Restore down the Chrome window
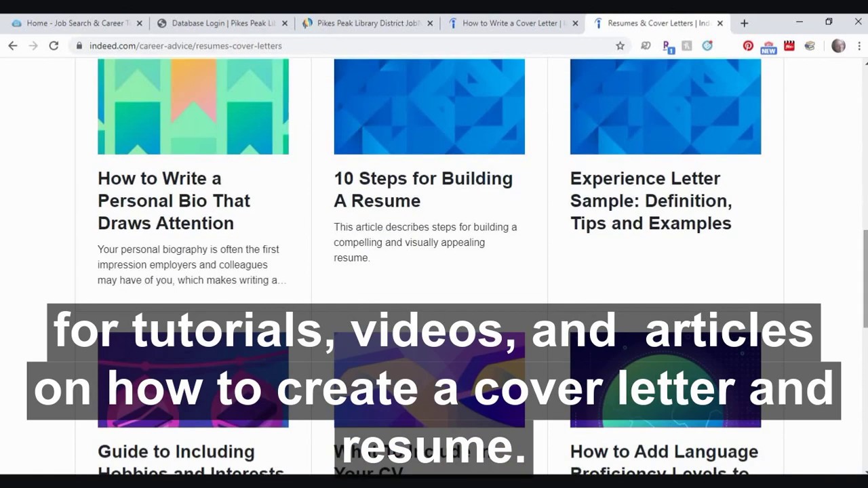 pos(829,22)
